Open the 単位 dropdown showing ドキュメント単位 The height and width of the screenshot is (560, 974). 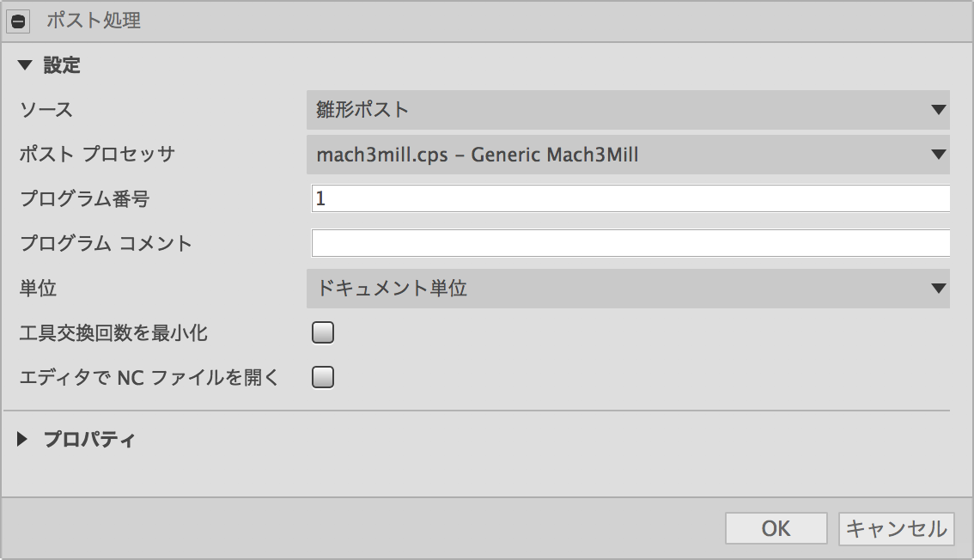[628, 289]
